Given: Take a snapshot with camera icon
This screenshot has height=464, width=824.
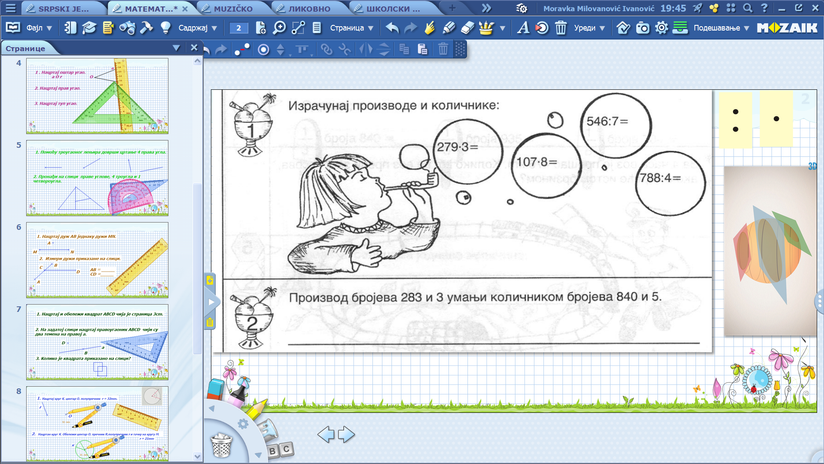Looking at the screenshot, I should point(642,28).
